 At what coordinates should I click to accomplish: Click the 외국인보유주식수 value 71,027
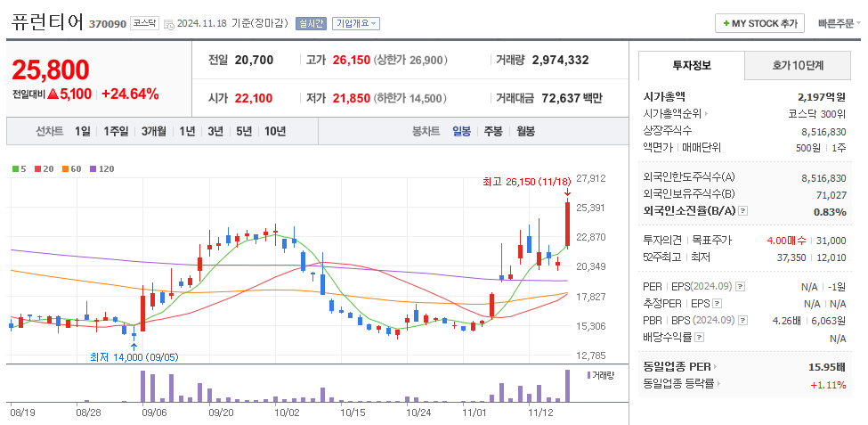(x=831, y=194)
